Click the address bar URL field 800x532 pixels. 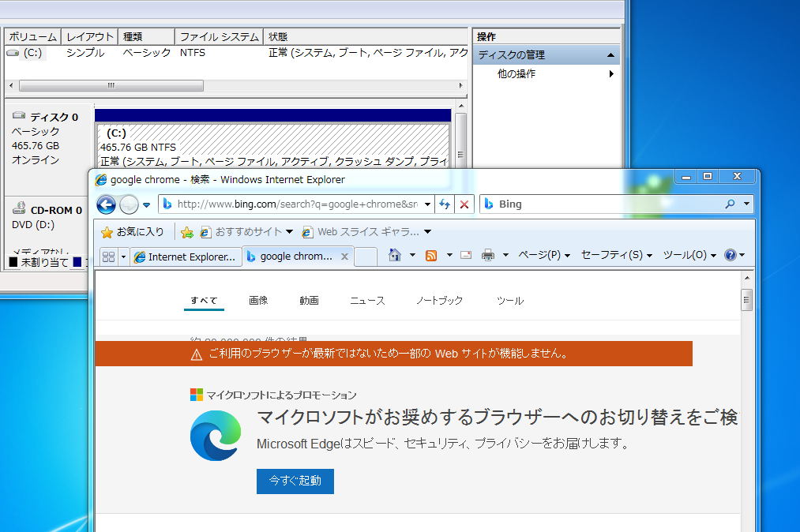click(296, 204)
